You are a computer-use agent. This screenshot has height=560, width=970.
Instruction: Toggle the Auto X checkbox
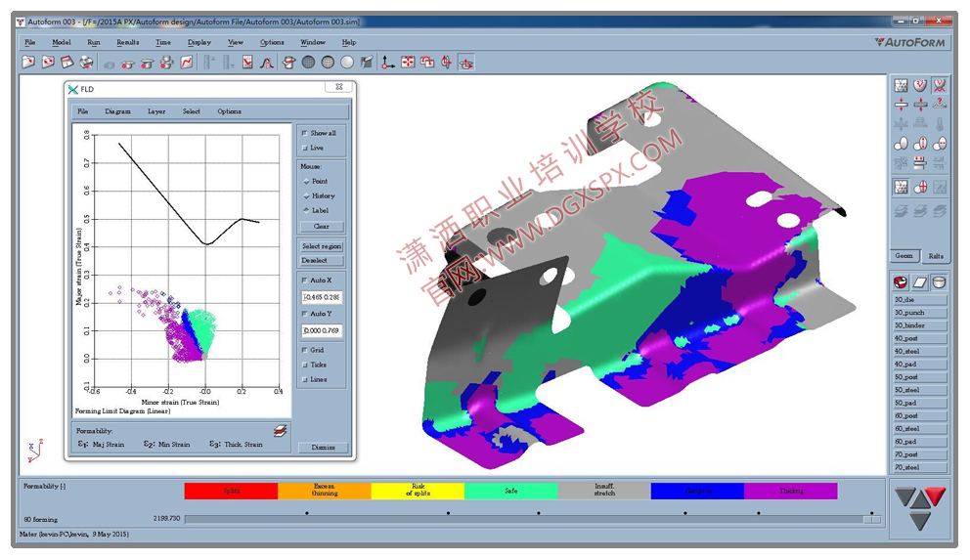[304, 280]
